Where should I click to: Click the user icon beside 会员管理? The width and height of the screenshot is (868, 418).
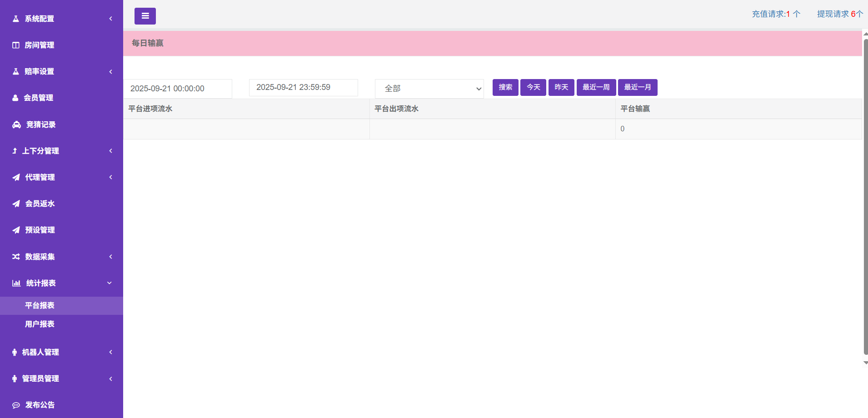pos(15,98)
